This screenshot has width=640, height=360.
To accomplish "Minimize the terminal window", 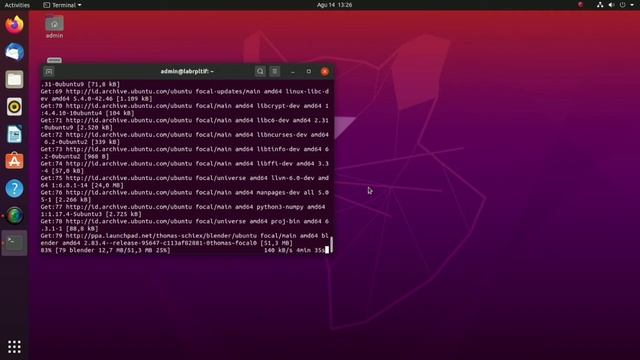I will pos(293,71).
